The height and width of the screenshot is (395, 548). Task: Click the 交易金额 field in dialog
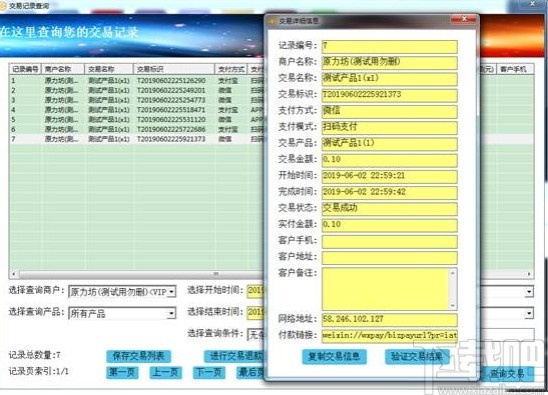point(389,160)
